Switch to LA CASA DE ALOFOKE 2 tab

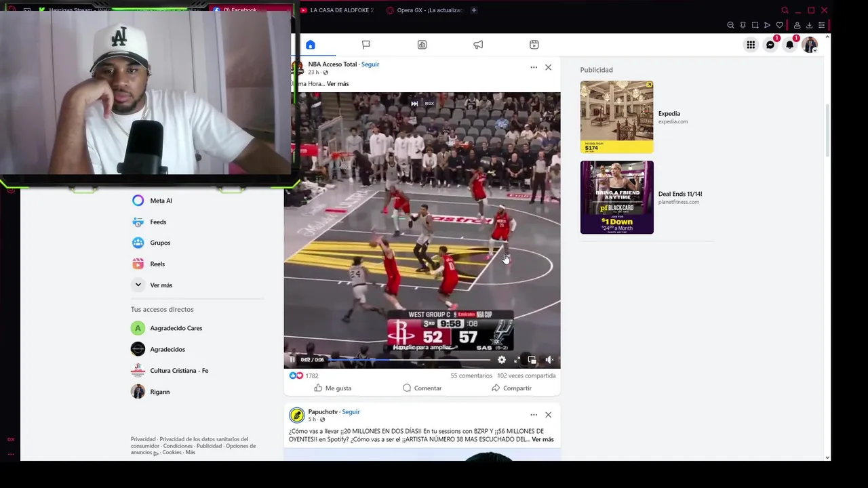point(337,10)
